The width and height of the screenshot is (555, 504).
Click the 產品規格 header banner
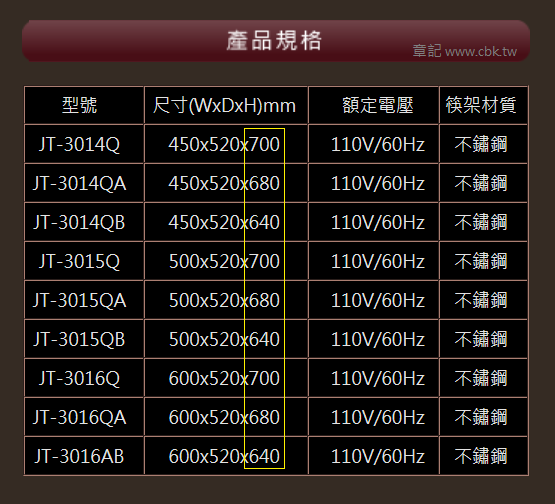pyautogui.click(x=276, y=41)
